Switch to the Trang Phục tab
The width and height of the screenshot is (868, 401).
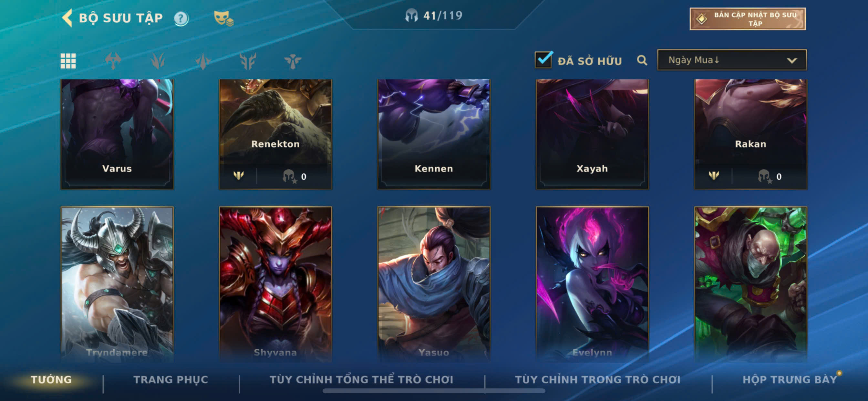tap(171, 380)
